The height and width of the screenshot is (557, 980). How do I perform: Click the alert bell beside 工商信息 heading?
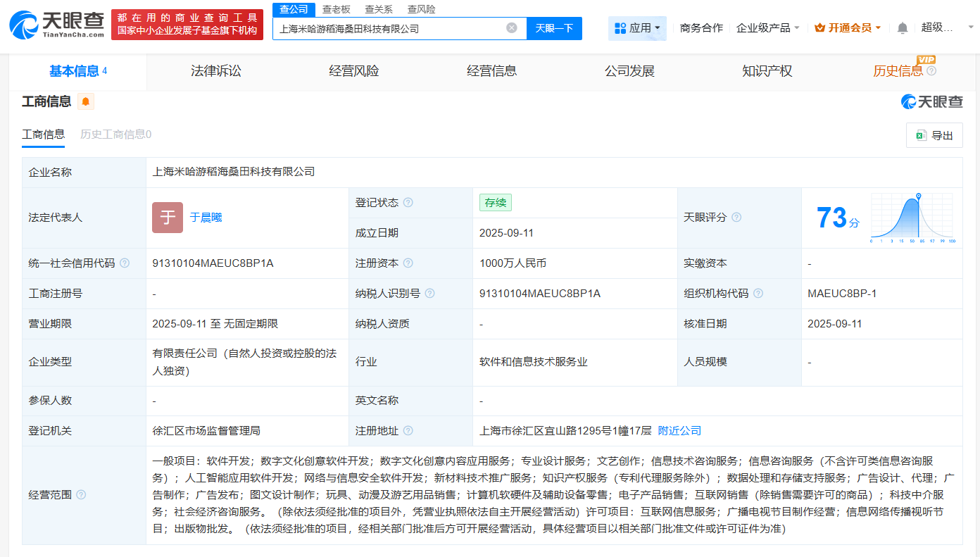[x=85, y=101]
